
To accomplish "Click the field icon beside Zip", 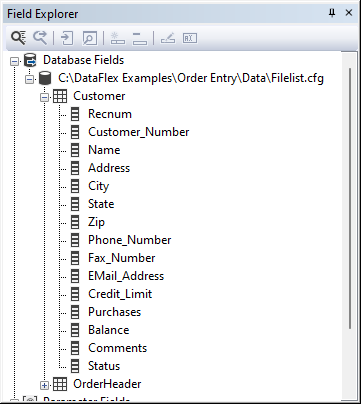I will (x=75, y=222).
